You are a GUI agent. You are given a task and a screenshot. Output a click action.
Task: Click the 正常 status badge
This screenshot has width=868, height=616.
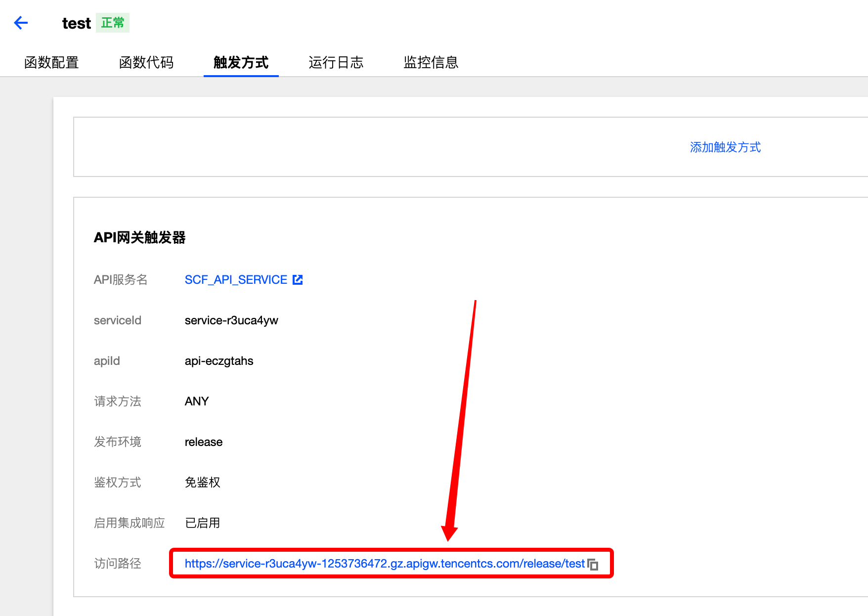point(113,23)
